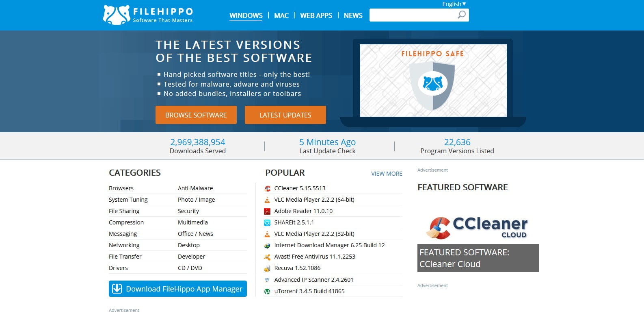This screenshot has width=644, height=320.
Task: Click the Avast! Free Antivirus icon
Action: [x=267, y=257]
